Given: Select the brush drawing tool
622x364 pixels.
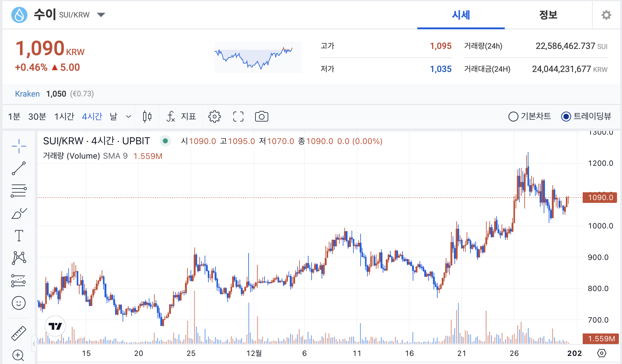Looking at the screenshot, I should 19,213.
